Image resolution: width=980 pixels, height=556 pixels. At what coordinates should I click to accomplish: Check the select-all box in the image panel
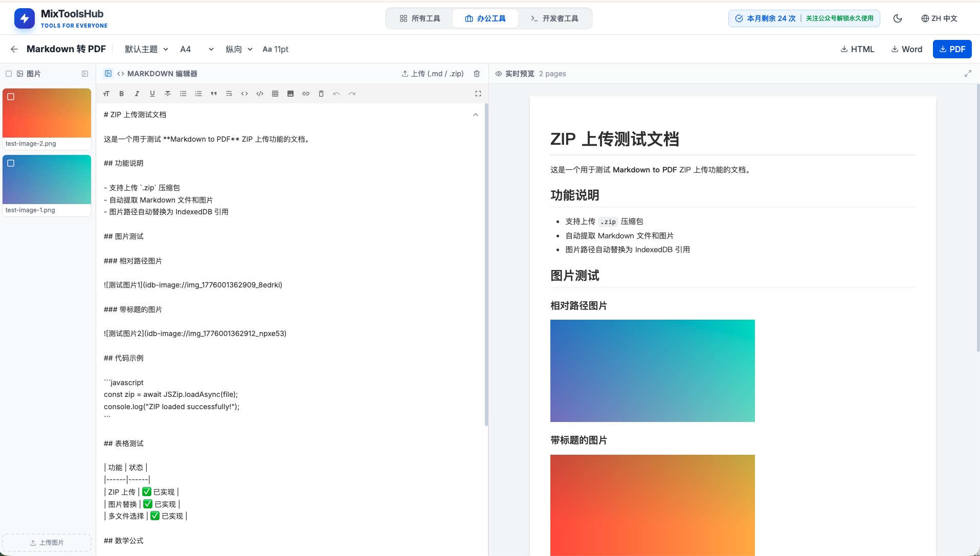click(x=8, y=73)
